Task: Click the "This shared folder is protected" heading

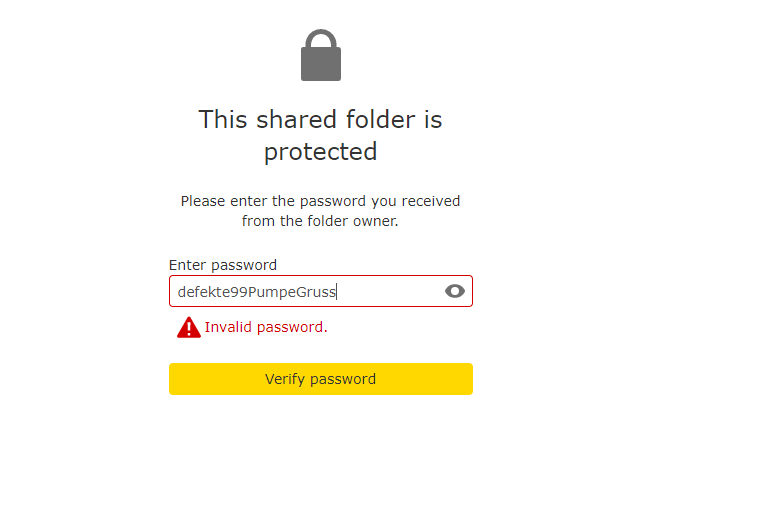Action: [x=320, y=135]
